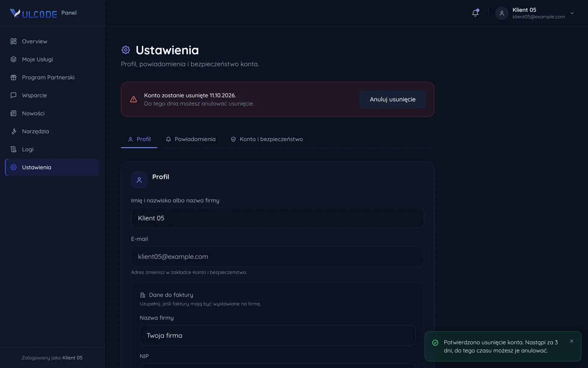Click the E-mail field
The width and height of the screenshot is (588, 368).
(277, 256)
